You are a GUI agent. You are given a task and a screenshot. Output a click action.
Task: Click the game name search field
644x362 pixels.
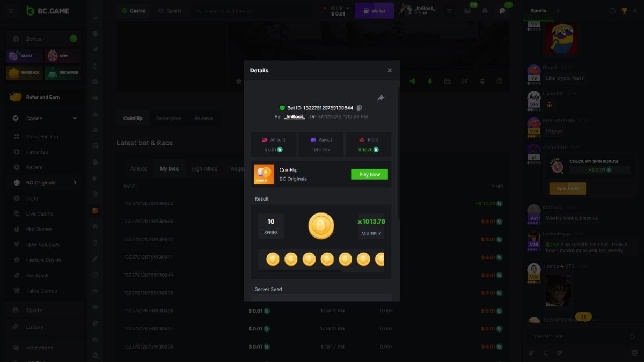pos(252,11)
